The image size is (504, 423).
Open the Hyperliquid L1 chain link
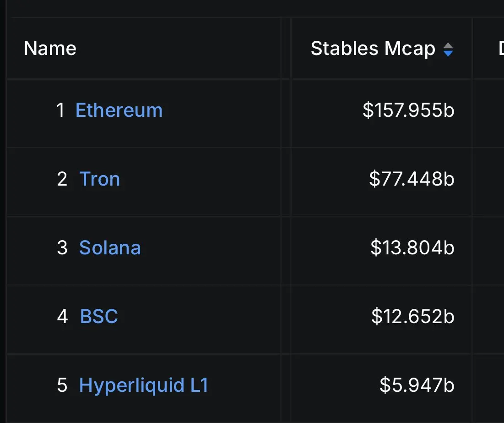click(144, 385)
